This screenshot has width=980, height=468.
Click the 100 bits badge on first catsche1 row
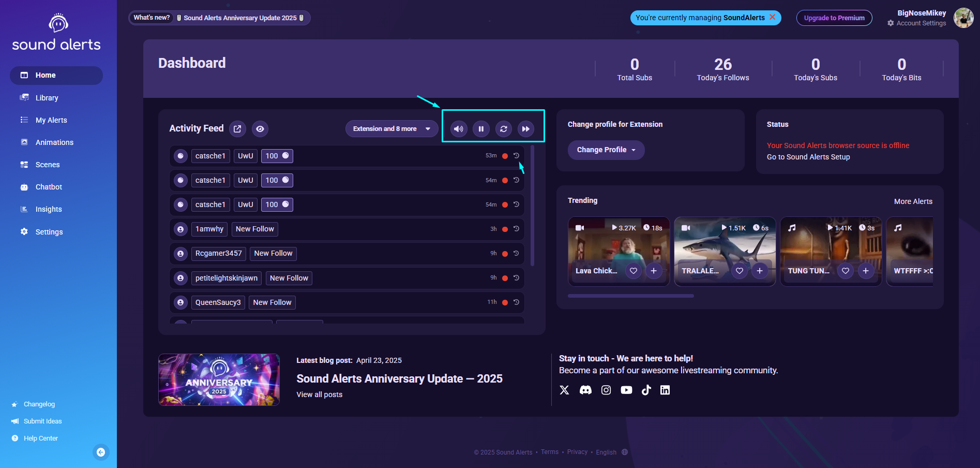(x=277, y=156)
